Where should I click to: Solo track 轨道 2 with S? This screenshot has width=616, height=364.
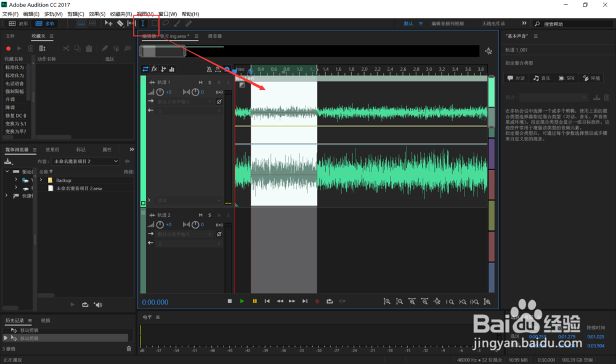[210, 215]
